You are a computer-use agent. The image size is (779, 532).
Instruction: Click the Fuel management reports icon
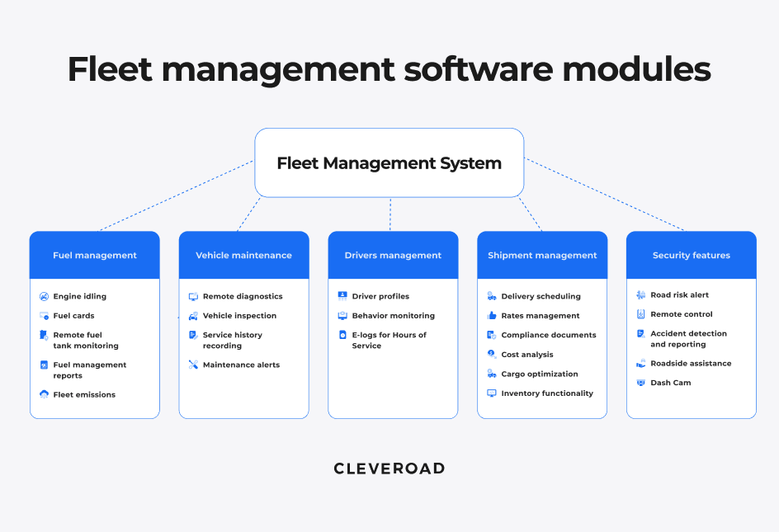pos(44,365)
